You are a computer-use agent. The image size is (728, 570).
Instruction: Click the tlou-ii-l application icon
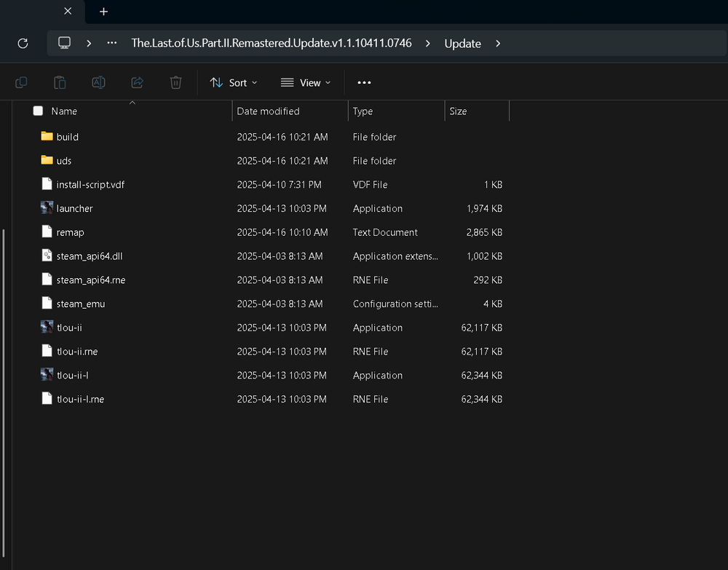(x=47, y=375)
